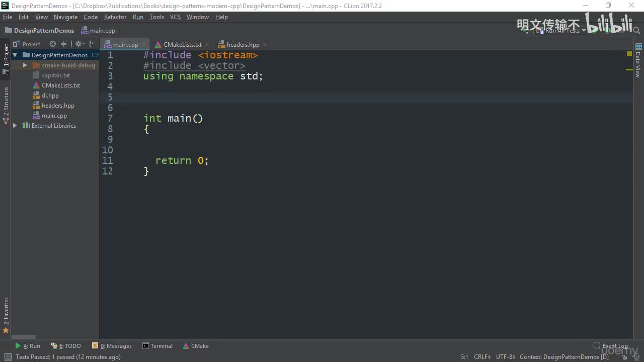644x362 pixels.
Task: Click the yellow inspection status indicator
Action: pyautogui.click(x=629, y=54)
